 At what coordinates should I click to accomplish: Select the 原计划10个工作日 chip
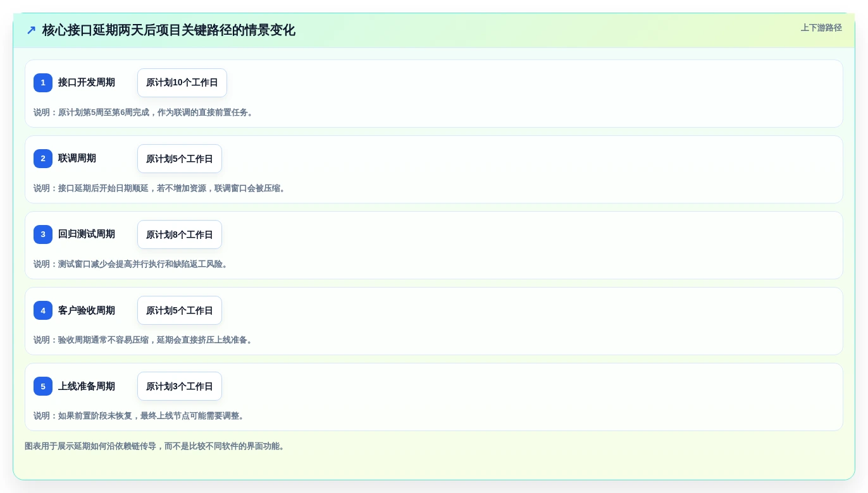point(182,83)
